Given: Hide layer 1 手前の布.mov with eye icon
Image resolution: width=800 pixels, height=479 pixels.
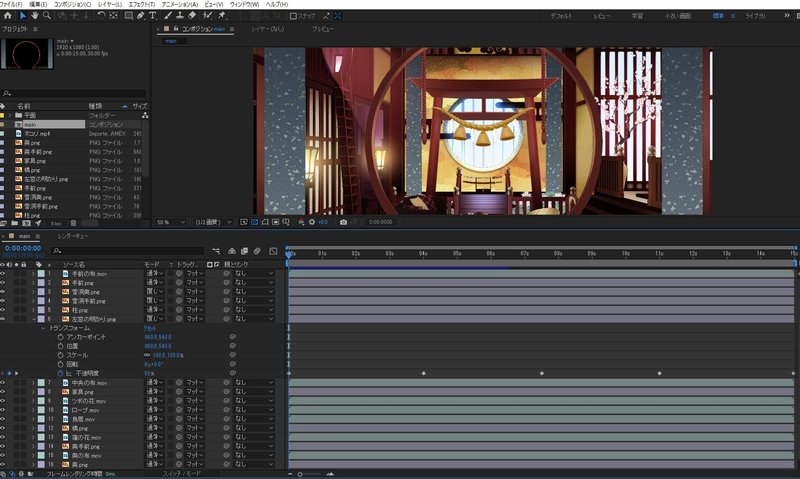Looking at the screenshot, I should click(3, 273).
